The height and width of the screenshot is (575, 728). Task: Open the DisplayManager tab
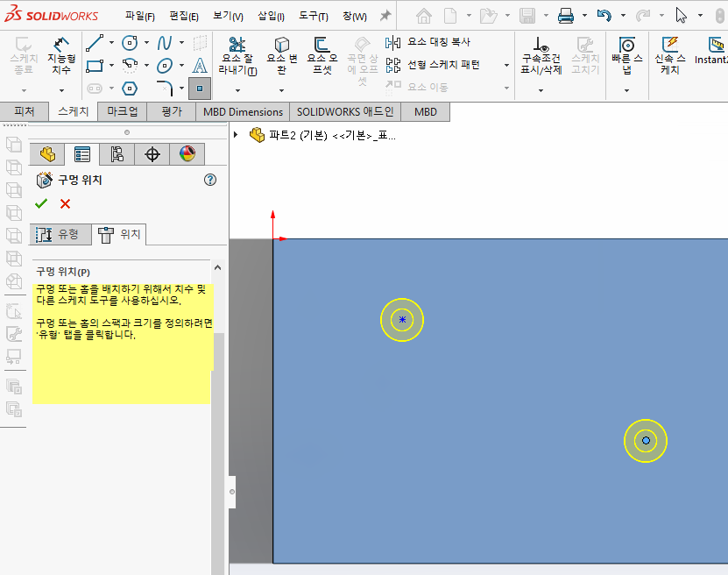coord(187,154)
